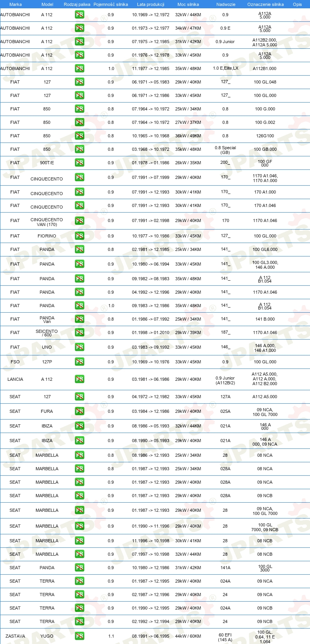Click the fuel icon for SEAT MARBELLA 07.1997 row

[79, 554]
